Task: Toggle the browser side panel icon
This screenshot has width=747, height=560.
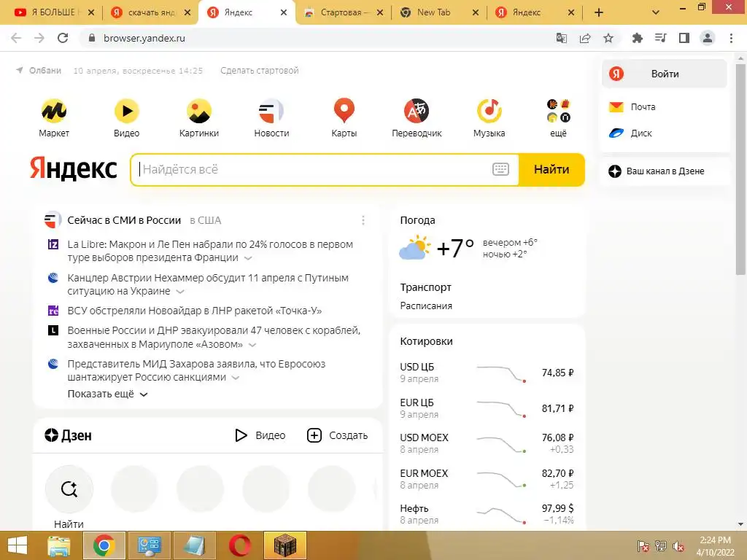Action: click(x=684, y=38)
